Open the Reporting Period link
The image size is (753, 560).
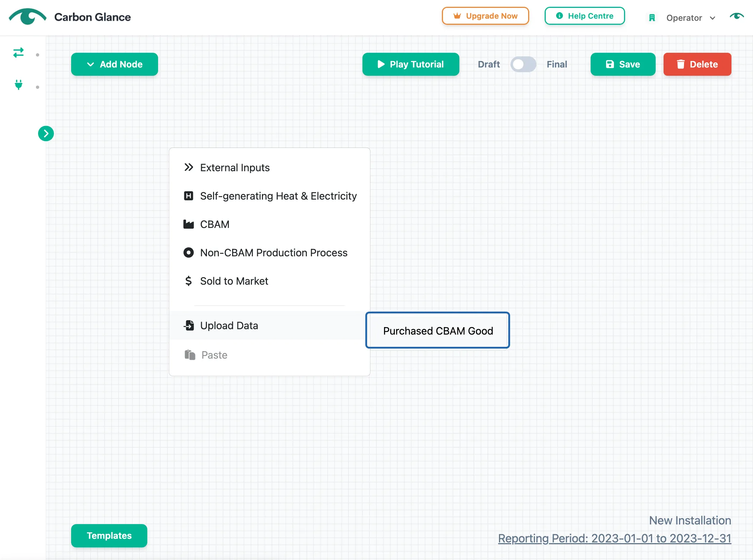(615, 538)
